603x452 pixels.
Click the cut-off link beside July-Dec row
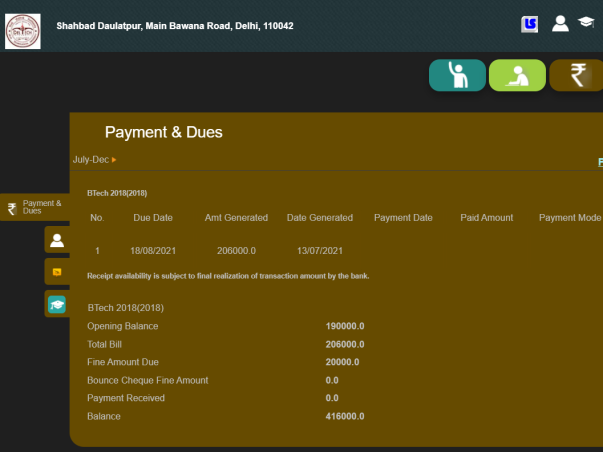click(600, 162)
